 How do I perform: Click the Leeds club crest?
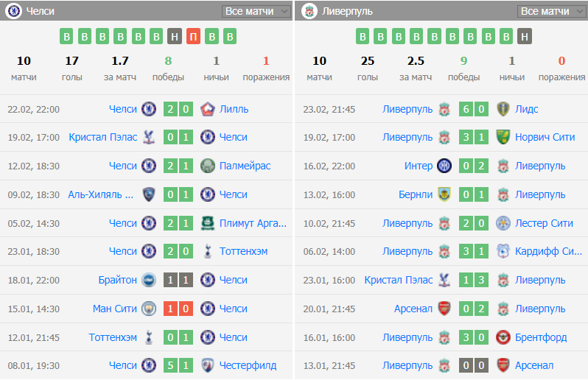tap(503, 109)
